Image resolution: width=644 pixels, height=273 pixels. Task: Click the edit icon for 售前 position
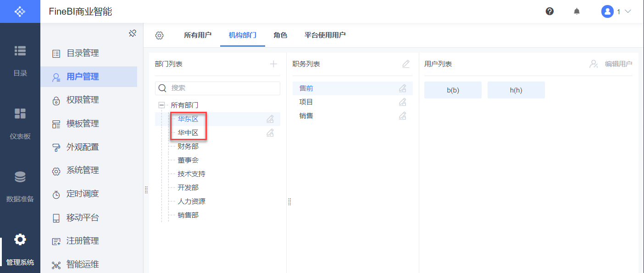402,88
